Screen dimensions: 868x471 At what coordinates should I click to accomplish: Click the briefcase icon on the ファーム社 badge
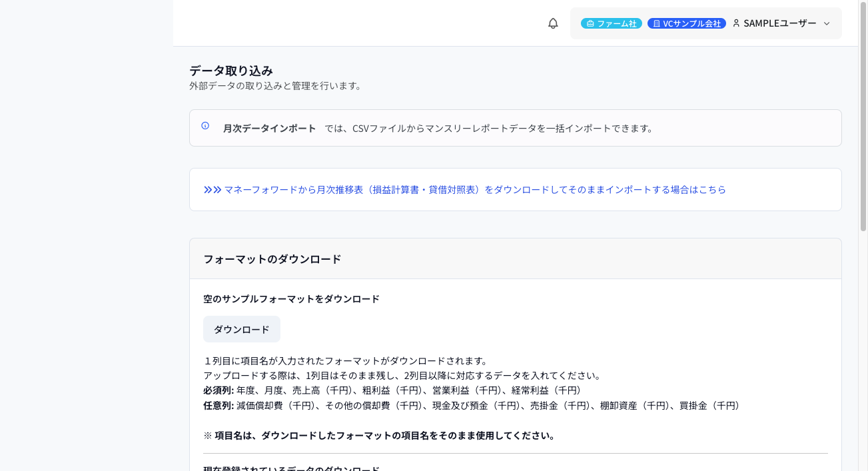tap(589, 23)
